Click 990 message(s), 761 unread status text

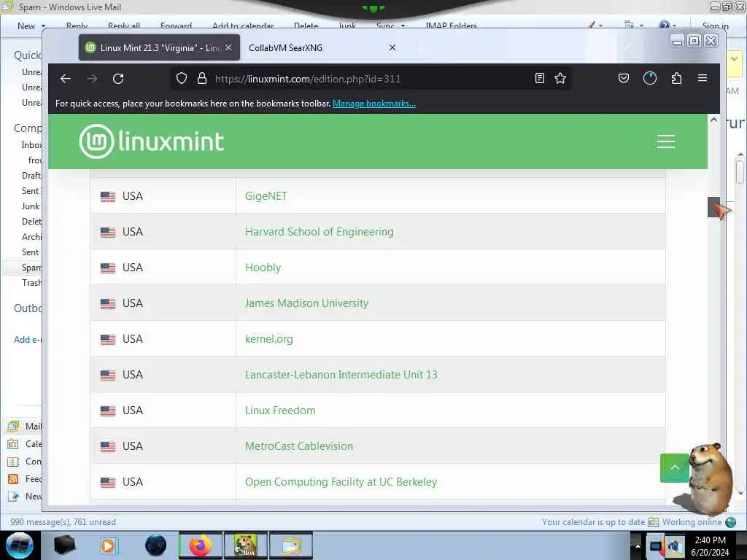(63, 522)
